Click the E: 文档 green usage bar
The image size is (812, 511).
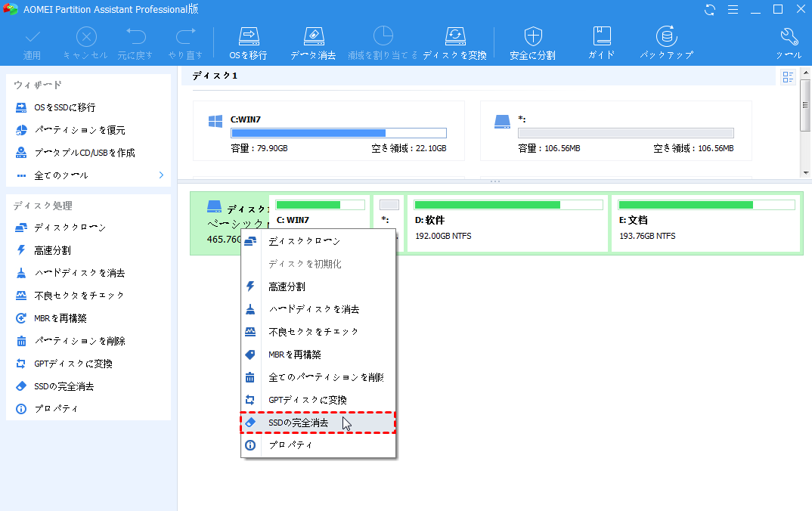(706, 205)
